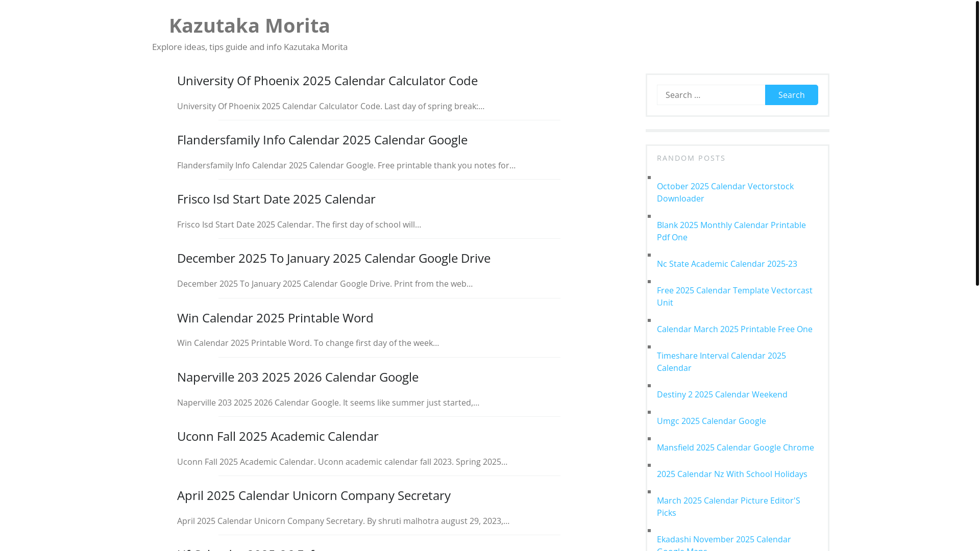Click the Win Calendar excerpt text

tap(308, 343)
